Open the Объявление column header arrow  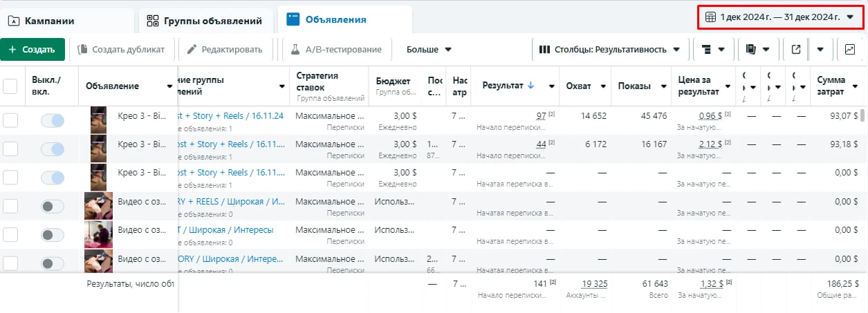(170, 86)
